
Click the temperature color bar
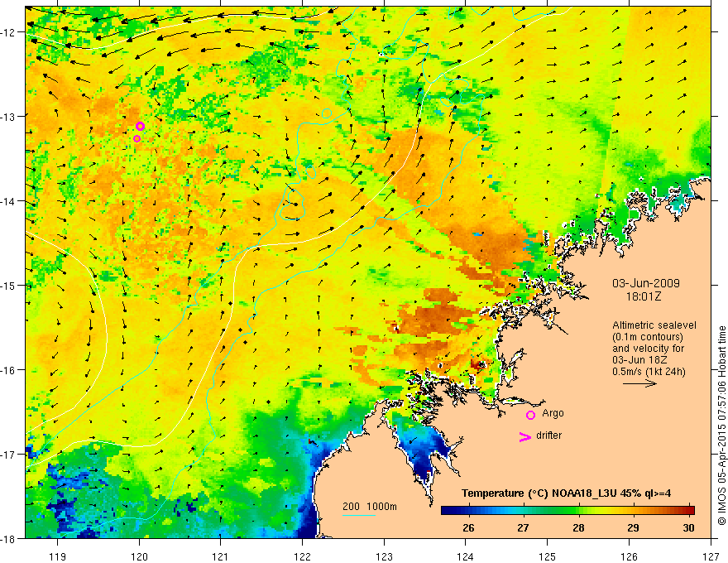click(x=568, y=510)
